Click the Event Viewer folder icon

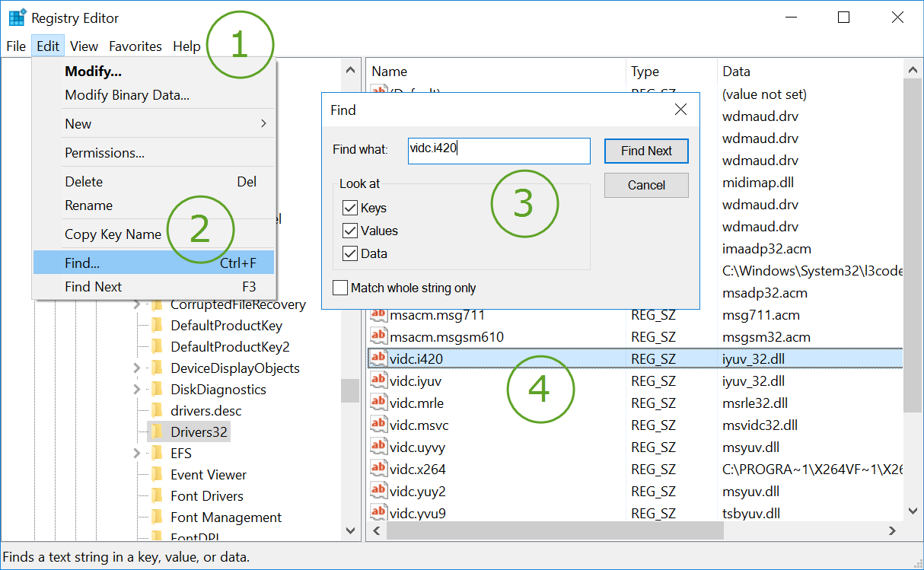(x=158, y=474)
